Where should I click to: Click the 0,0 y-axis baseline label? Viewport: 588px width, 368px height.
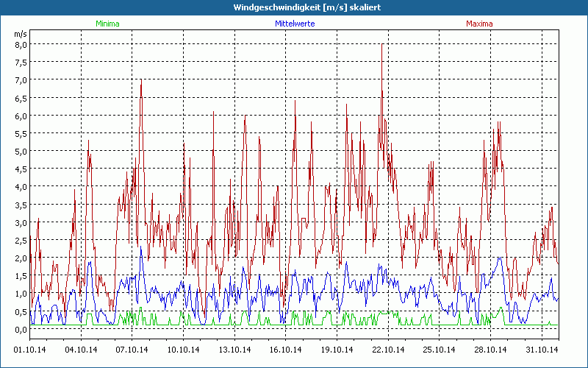[x=21, y=329]
